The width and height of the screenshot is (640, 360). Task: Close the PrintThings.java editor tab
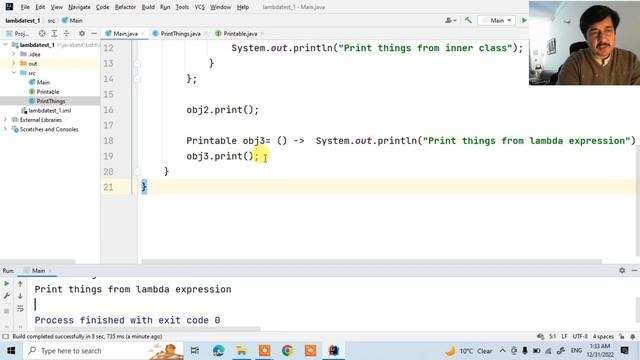pos(205,33)
